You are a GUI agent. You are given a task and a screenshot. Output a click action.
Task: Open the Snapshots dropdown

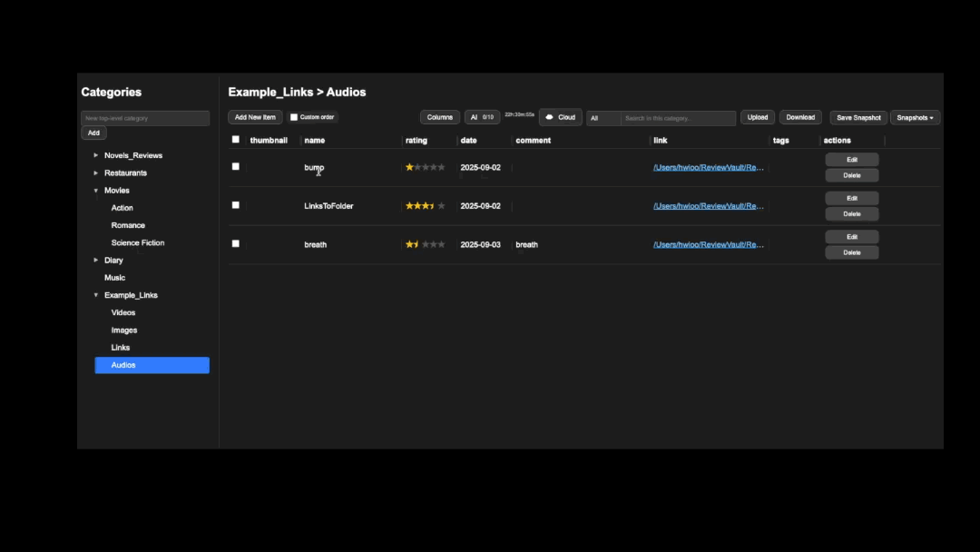click(x=915, y=117)
